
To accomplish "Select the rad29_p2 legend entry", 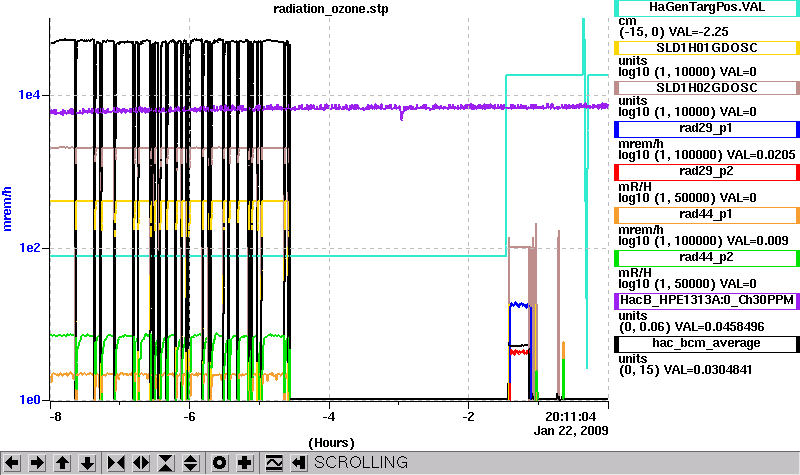I will pyautogui.click(x=707, y=172).
